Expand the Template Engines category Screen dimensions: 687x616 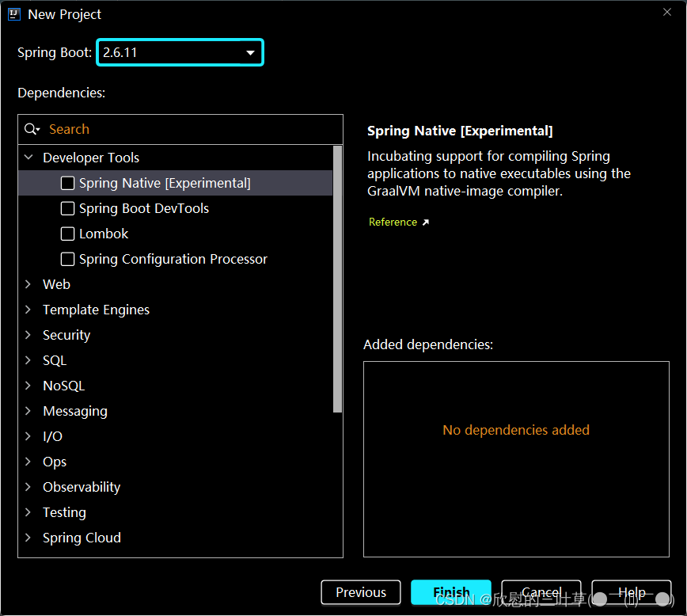pos(28,310)
